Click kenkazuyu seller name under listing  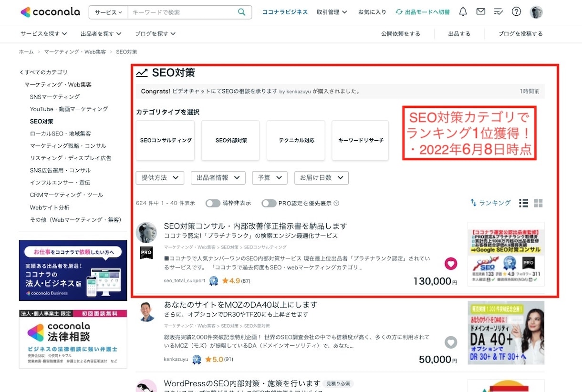(176, 360)
